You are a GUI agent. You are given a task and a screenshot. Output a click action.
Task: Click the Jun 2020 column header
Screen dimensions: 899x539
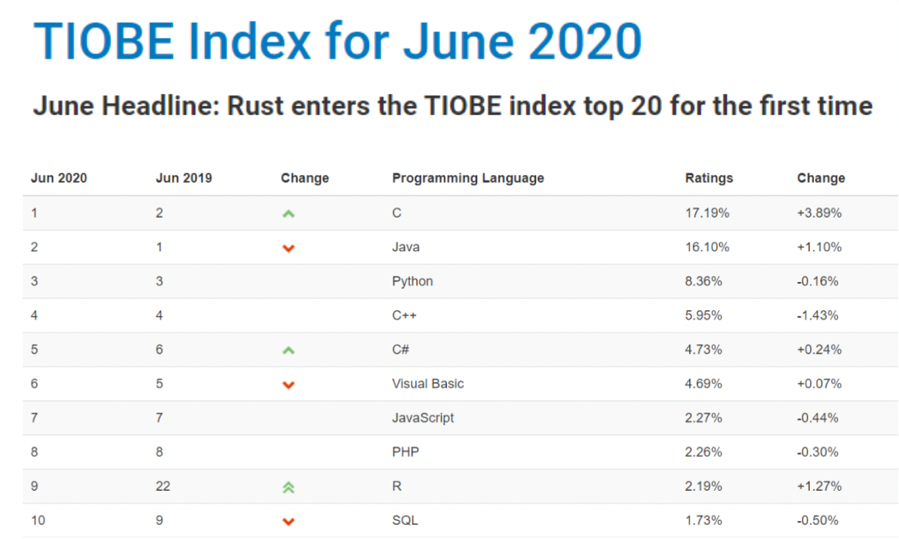point(59,178)
